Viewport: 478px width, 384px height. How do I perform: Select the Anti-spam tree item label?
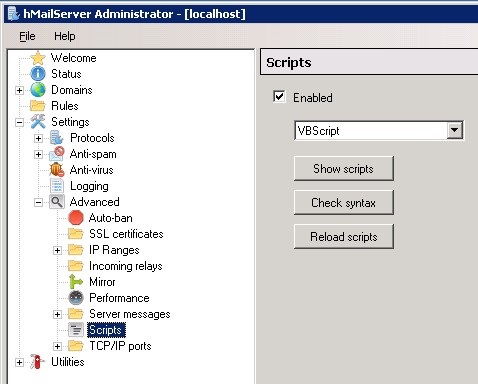tap(93, 154)
